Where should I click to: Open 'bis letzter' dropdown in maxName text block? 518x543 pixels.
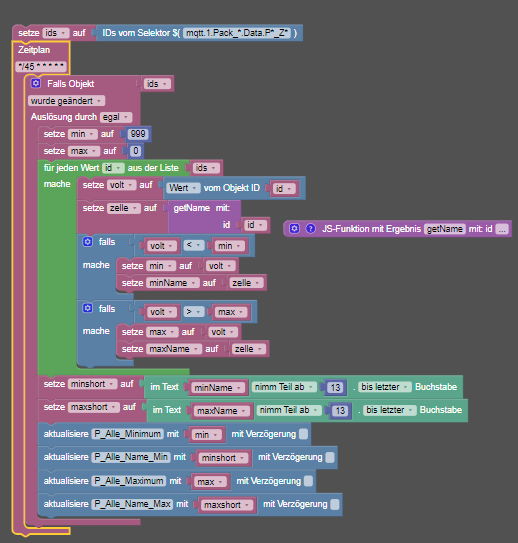point(390,410)
